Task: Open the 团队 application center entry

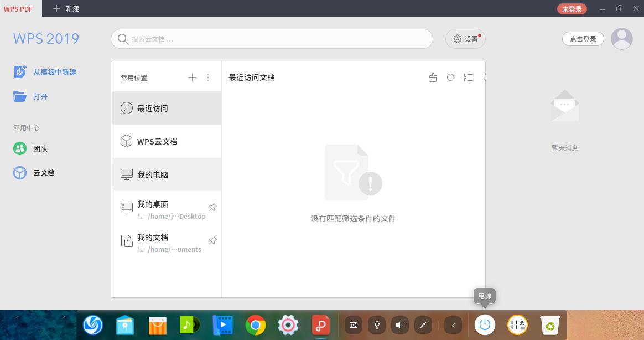Action: coord(40,148)
